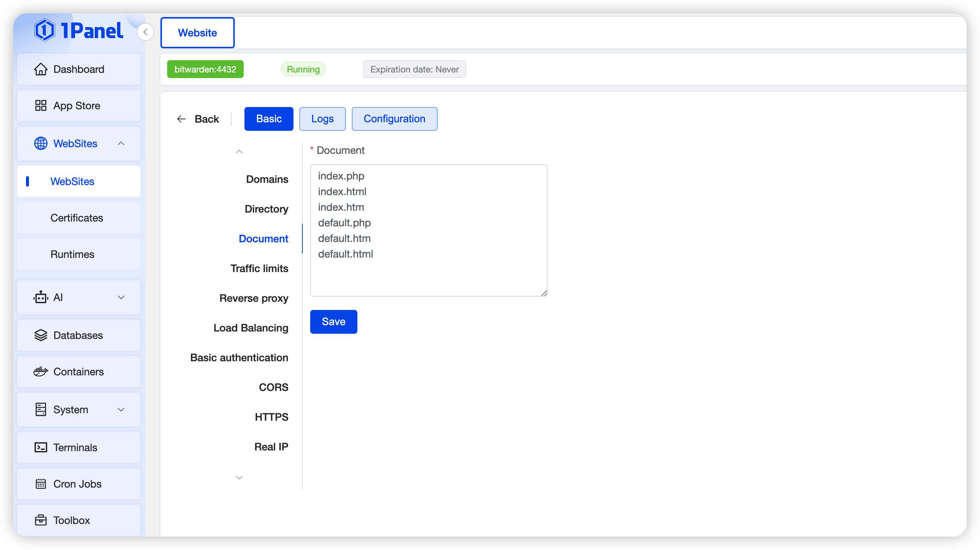Click the Cron Jobs calendar icon
Screen dimensions: 980x550
point(41,484)
